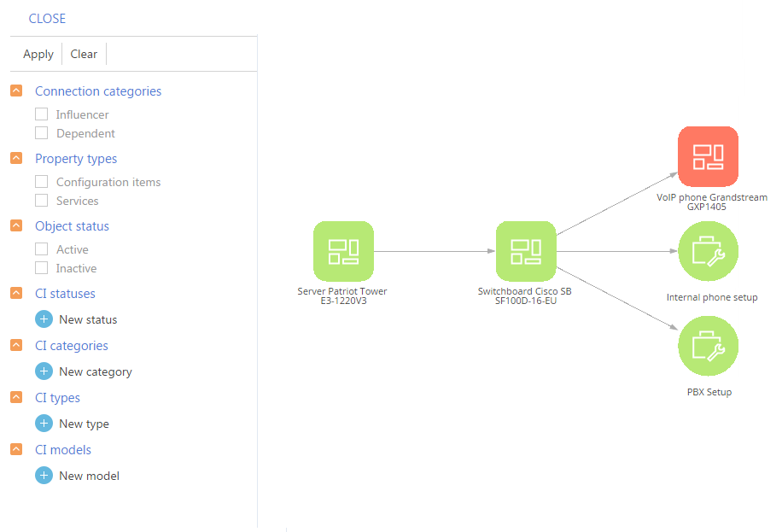Click the Apply button

pyautogui.click(x=38, y=54)
